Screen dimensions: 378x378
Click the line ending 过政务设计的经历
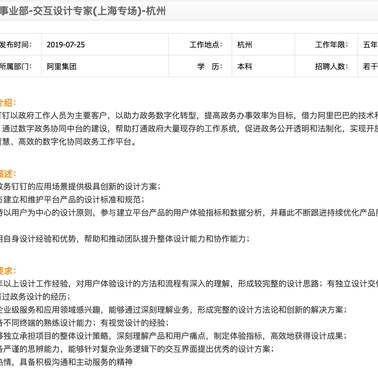(35, 296)
